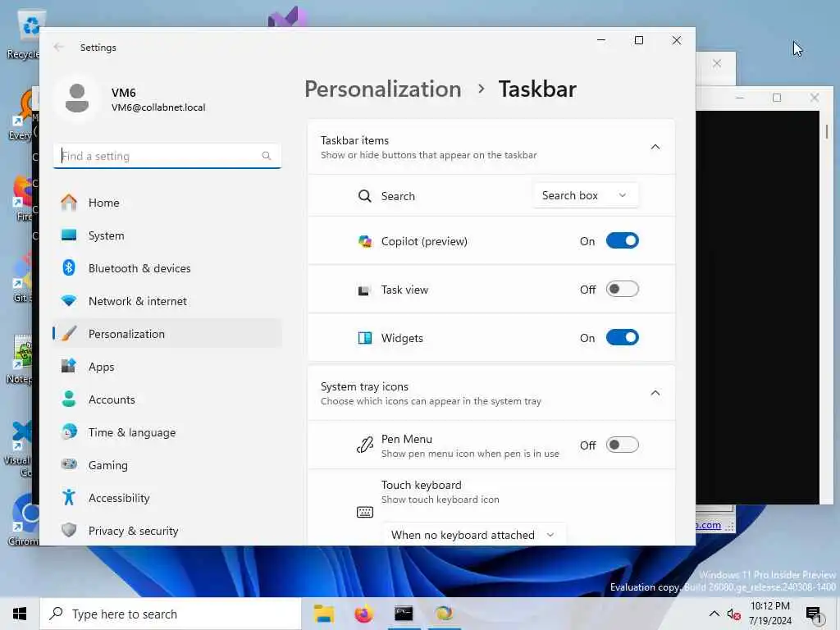Click the VM6 user avatar
840x630 pixels.
click(76, 98)
